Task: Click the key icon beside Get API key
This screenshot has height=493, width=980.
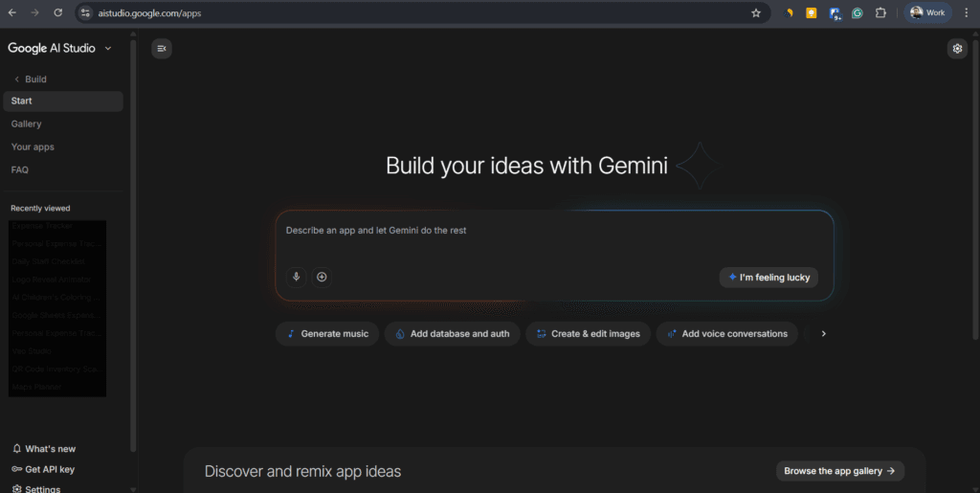Action: [17, 469]
